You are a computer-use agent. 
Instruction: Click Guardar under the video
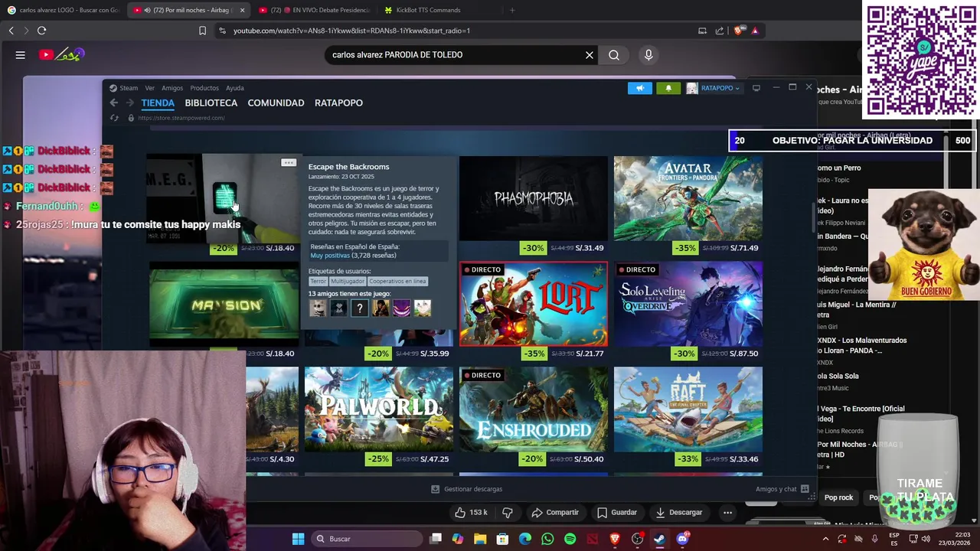point(617,512)
